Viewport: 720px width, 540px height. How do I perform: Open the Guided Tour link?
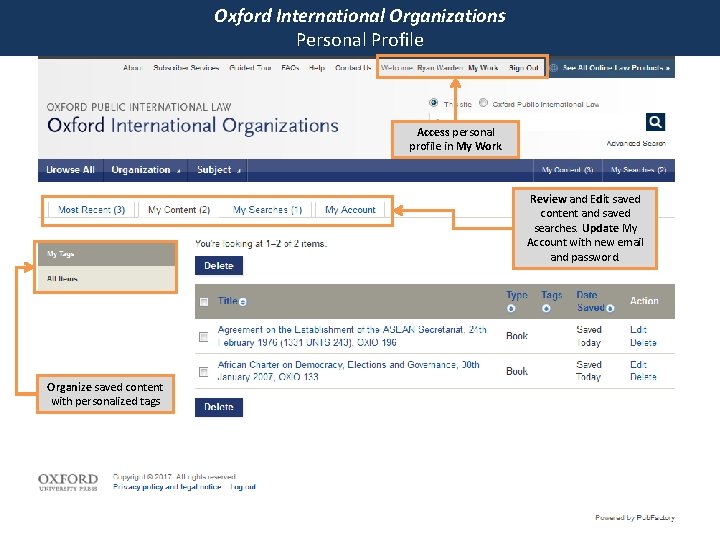(250, 68)
